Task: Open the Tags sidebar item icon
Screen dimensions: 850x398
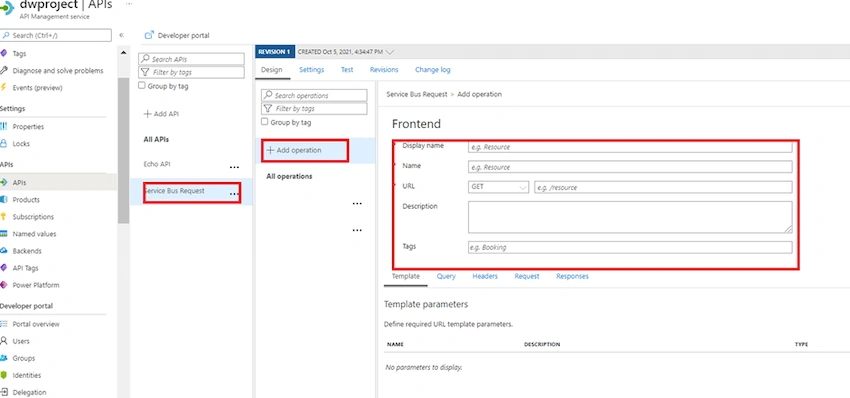Action: (x=4, y=54)
